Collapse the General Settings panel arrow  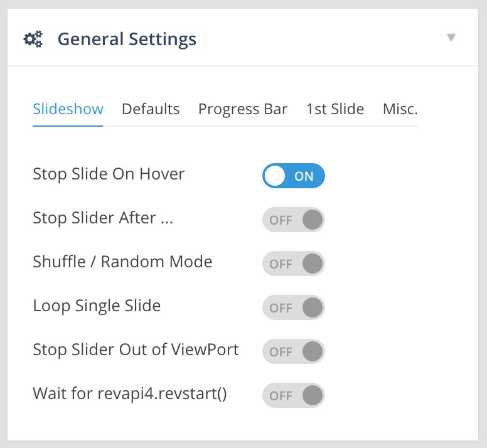(451, 38)
